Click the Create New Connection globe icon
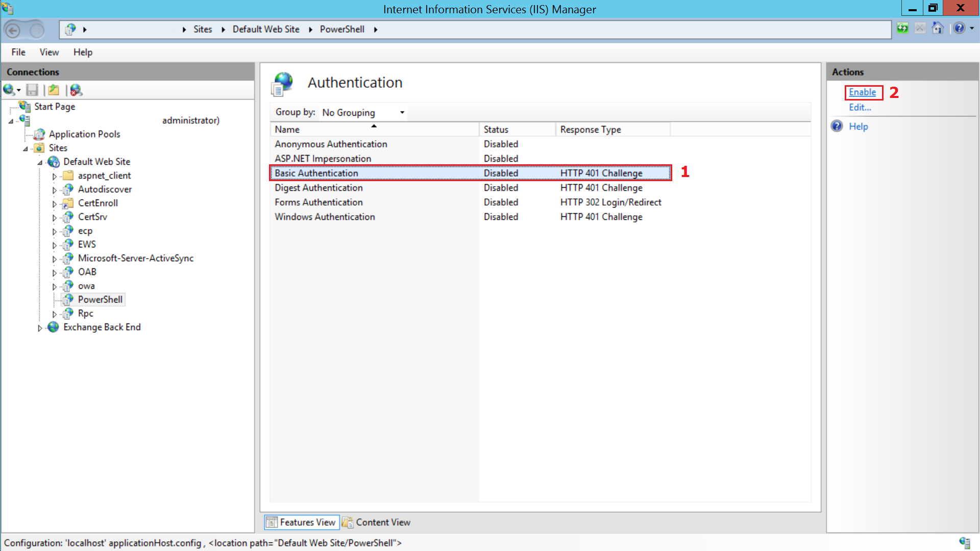The height and width of the screenshot is (551, 980). [9, 90]
